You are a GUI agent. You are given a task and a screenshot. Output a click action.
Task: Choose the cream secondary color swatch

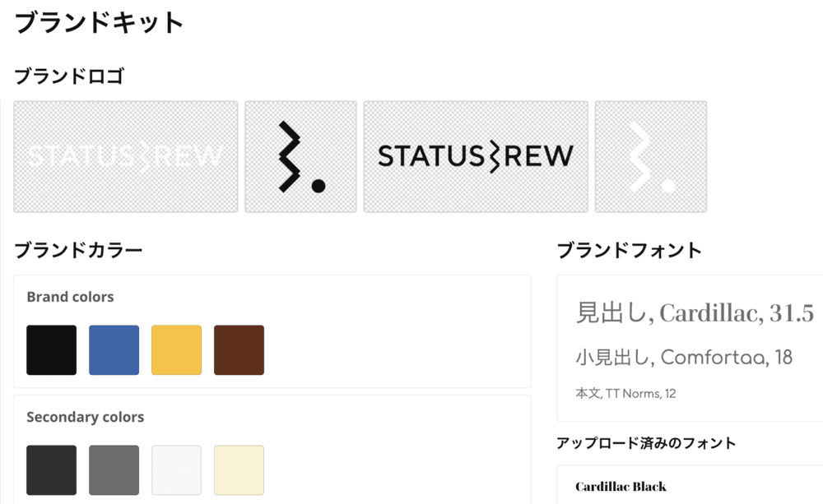[239, 470]
